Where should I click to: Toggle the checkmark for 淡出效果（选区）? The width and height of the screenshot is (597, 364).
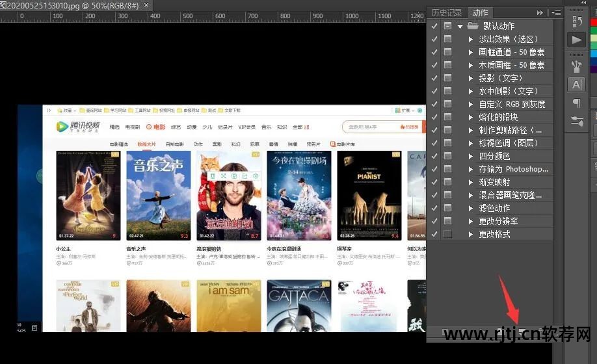click(x=434, y=39)
